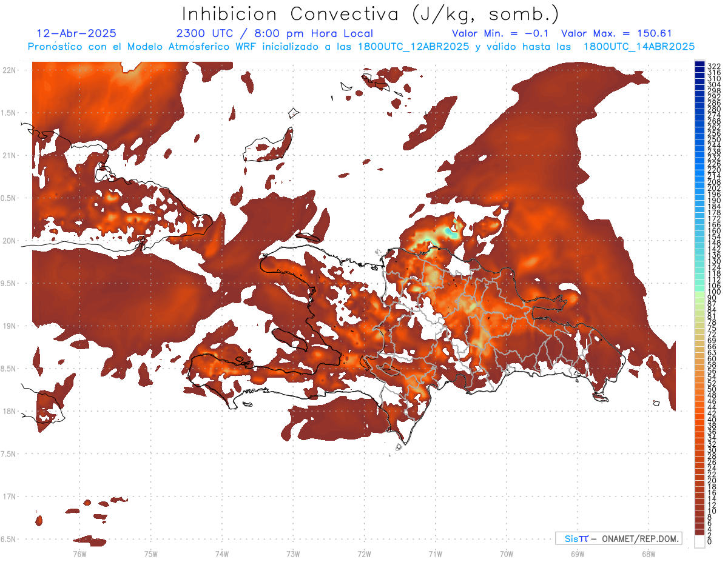Click the truncated latitude label '8.5N'
Viewport: 728px width, 562px height.
point(8,369)
